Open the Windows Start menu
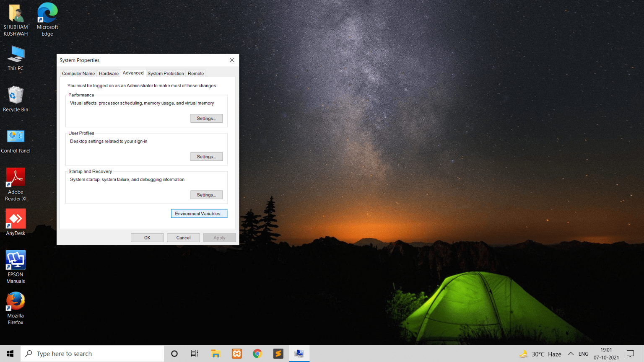The width and height of the screenshot is (644, 362). (10, 354)
